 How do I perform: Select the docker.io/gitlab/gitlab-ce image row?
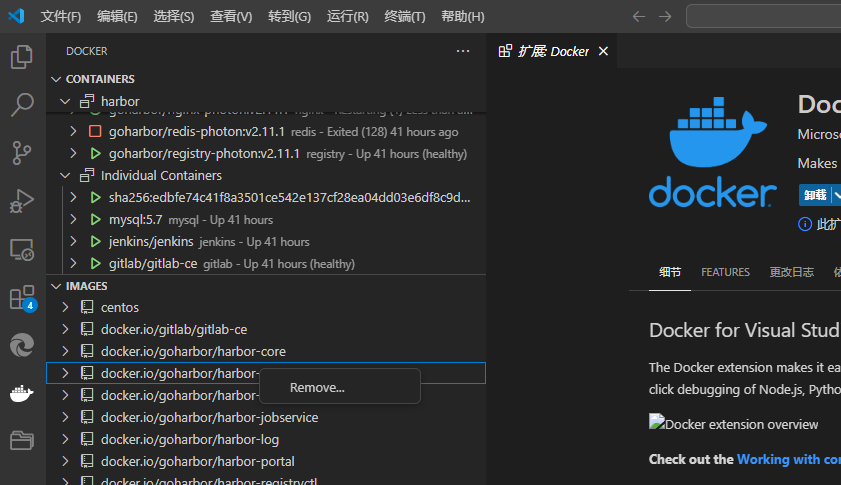click(x=266, y=329)
